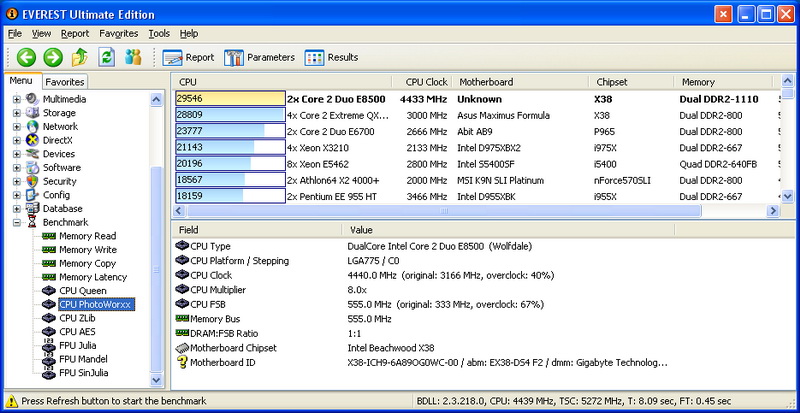Click the green Forward arrow icon

[53, 57]
